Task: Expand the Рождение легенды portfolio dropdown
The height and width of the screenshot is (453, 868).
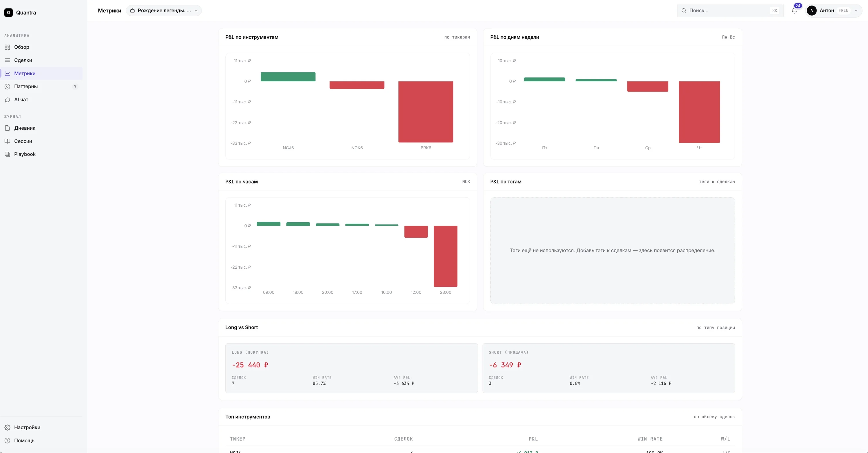Action: pyautogui.click(x=164, y=10)
